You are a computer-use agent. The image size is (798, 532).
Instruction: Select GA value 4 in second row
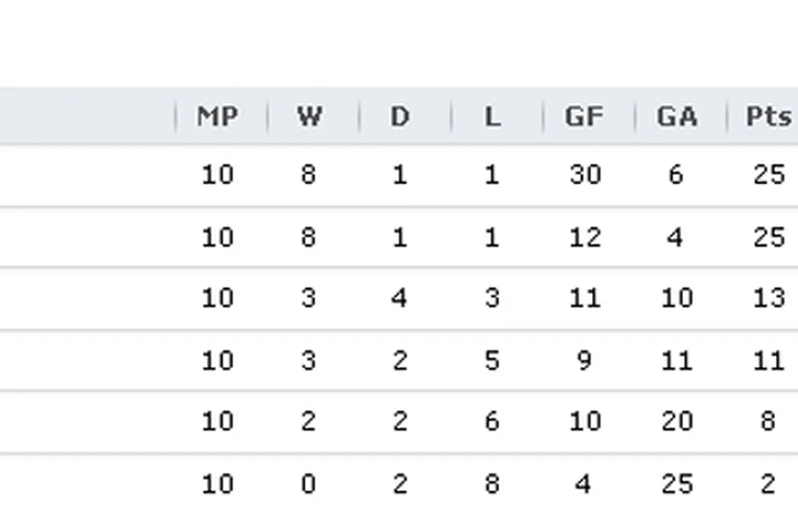point(676,238)
